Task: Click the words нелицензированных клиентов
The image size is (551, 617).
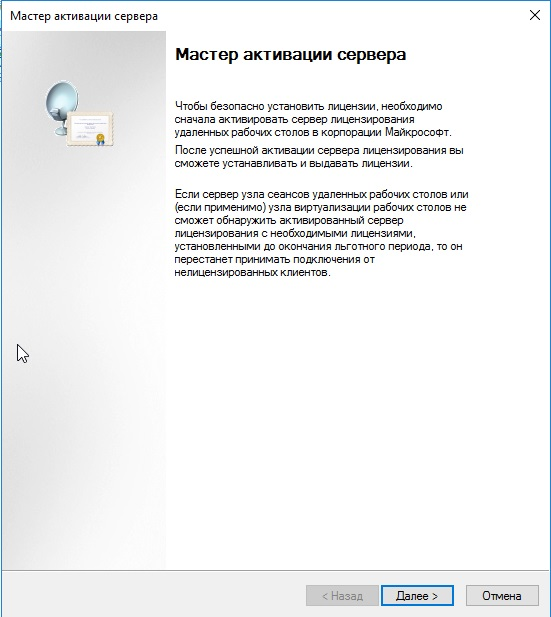Action: (x=251, y=272)
